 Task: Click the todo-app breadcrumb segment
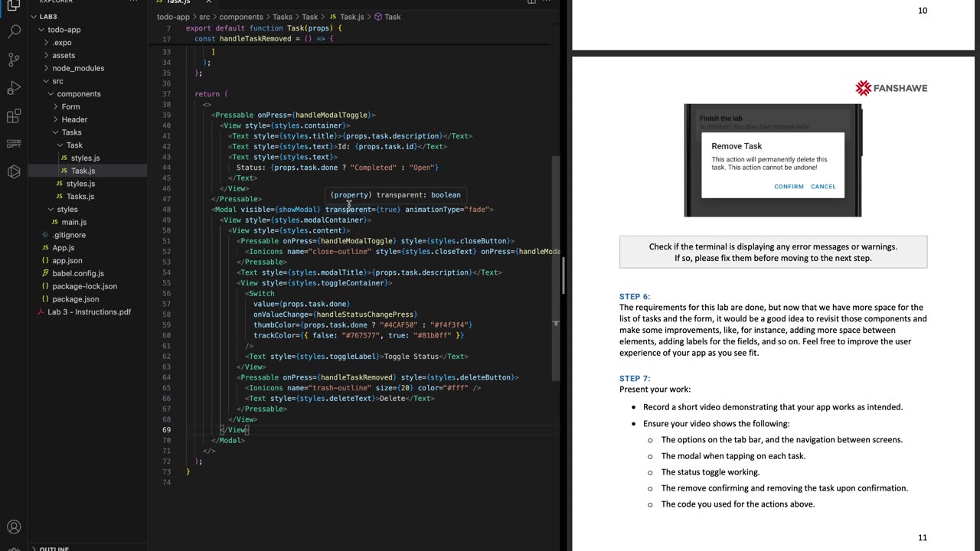tap(173, 17)
